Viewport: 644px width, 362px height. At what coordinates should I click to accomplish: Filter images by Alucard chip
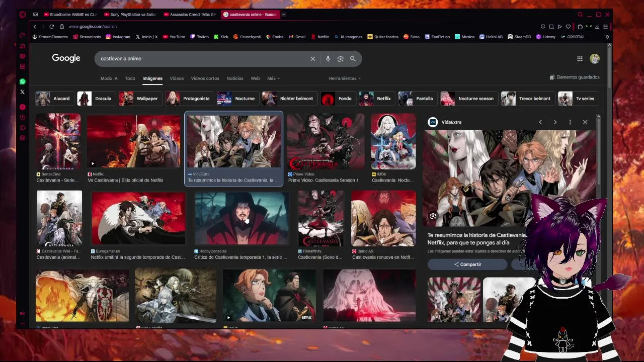click(54, 99)
